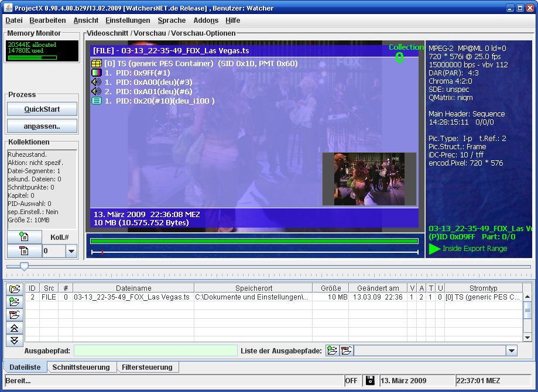Open the Ansicht menu

coord(86,20)
